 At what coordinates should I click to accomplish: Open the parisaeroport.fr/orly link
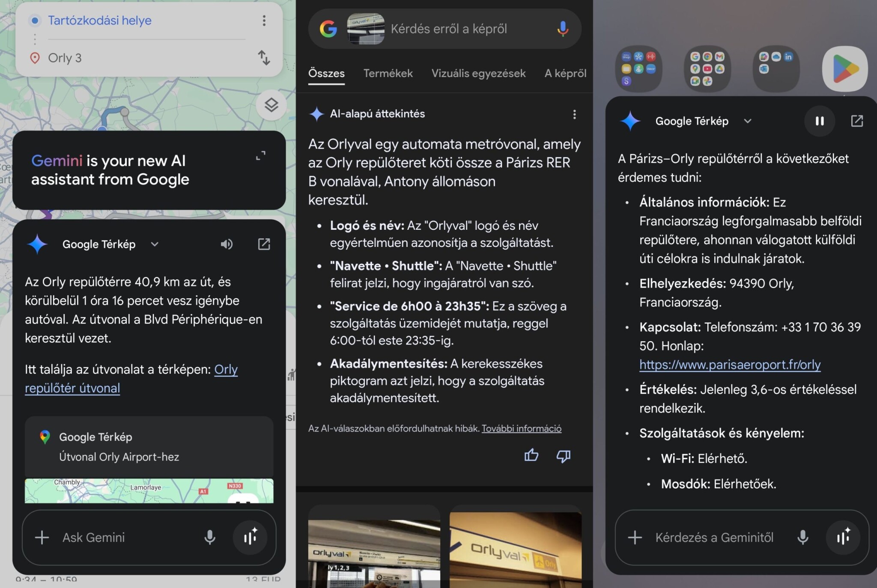[x=730, y=365]
